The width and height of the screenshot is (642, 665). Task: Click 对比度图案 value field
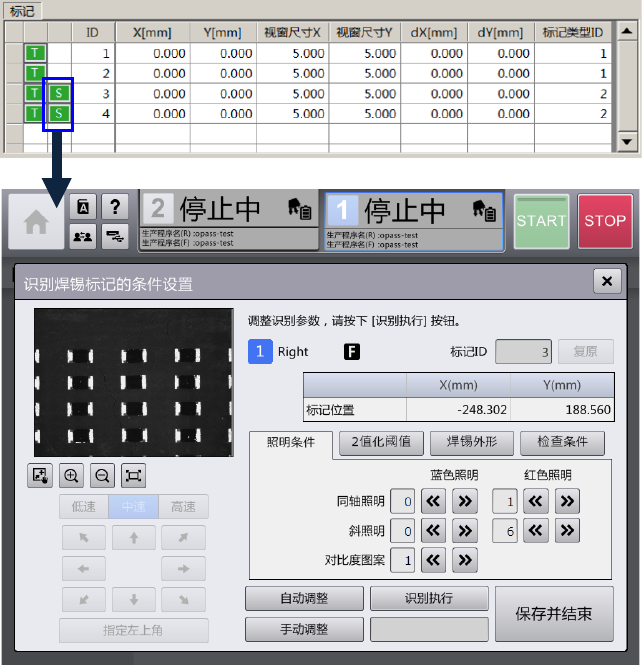(x=402, y=560)
